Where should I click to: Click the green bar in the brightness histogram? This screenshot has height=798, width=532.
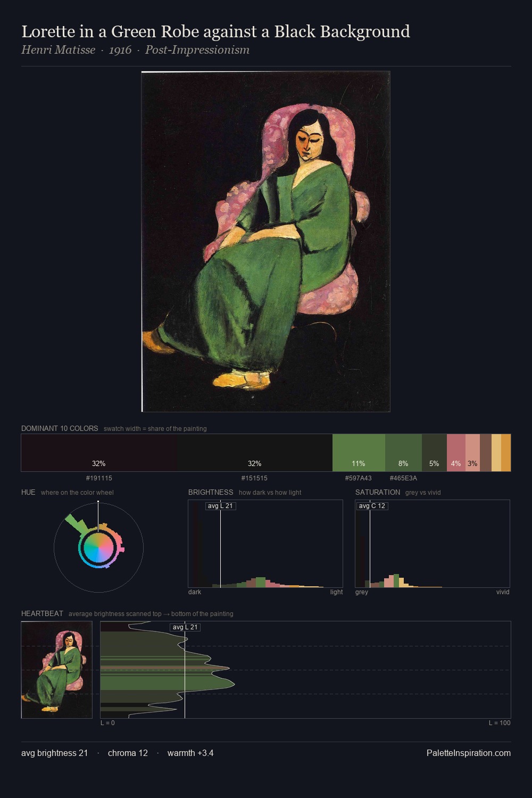[x=260, y=583]
